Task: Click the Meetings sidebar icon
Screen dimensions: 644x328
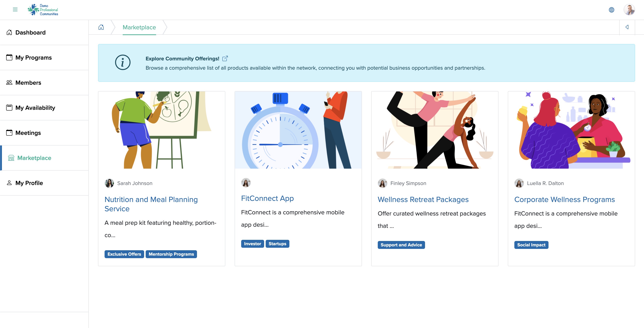Action: 9,133
